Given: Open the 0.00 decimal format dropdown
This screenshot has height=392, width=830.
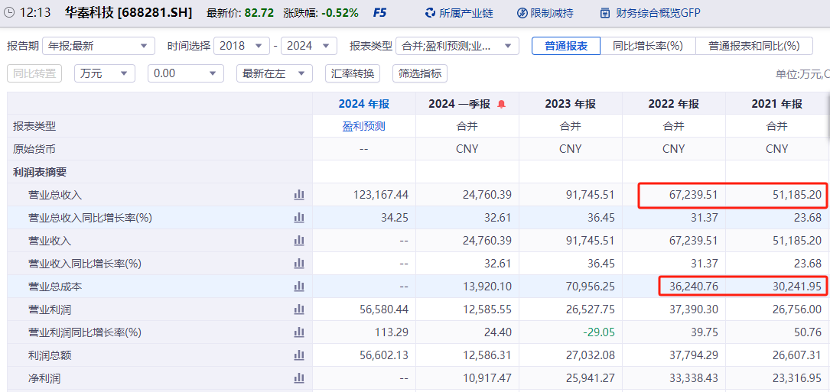Looking at the screenshot, I should click(186, 74).
